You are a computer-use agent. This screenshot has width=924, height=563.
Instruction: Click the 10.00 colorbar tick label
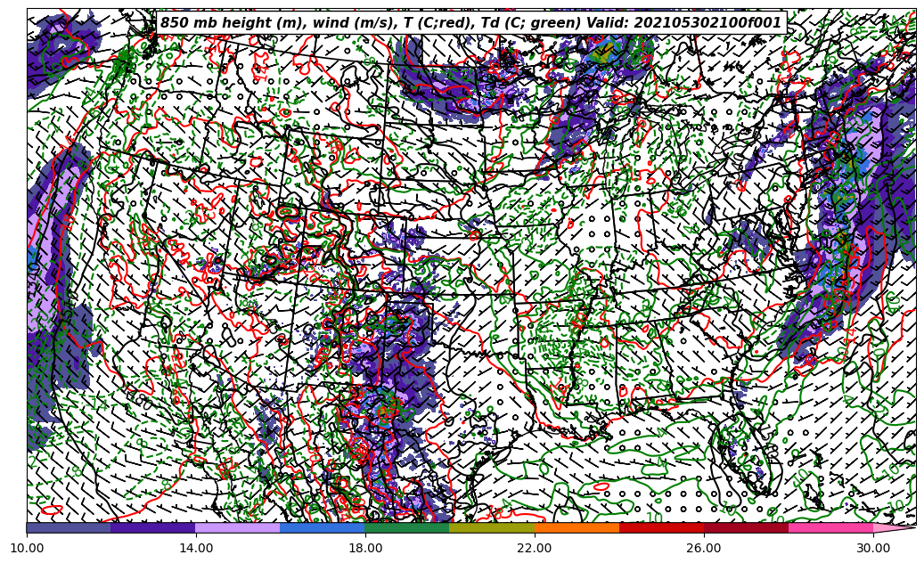[27, 549]
